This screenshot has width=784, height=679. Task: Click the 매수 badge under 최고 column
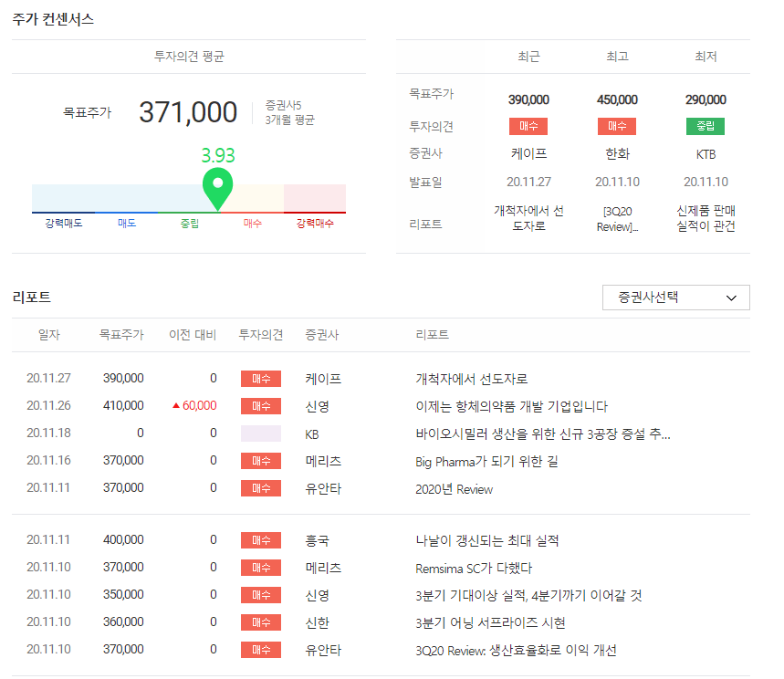click(617, 126)
